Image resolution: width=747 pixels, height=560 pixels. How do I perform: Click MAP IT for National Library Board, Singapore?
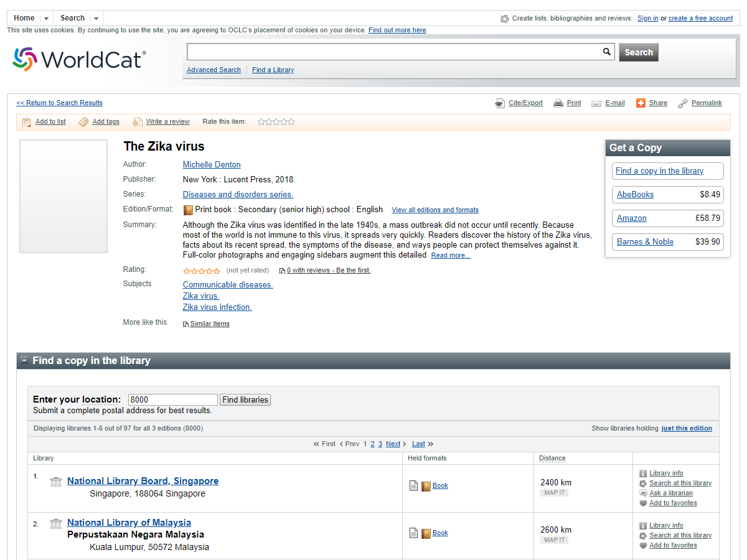(554, 493)
